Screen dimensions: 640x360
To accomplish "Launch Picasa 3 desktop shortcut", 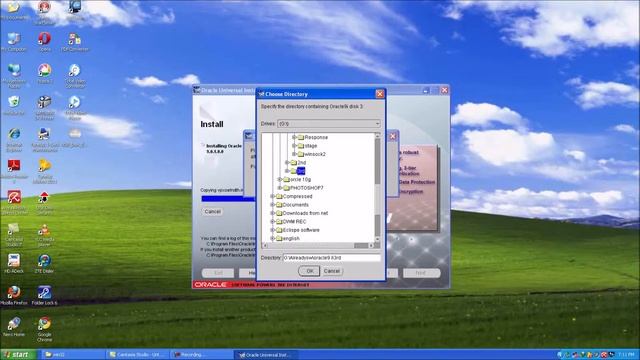I will click(x=44, y=74).
